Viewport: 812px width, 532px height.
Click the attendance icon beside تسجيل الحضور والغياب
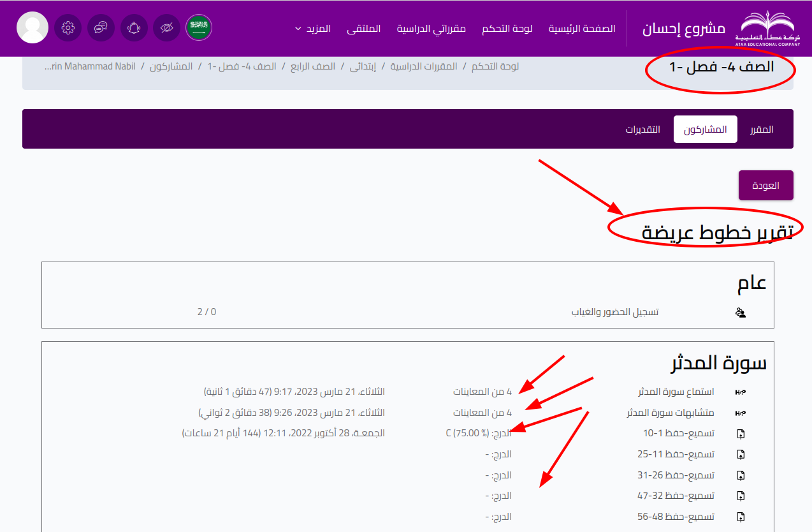pyautogui.click(x=741, y=313)
